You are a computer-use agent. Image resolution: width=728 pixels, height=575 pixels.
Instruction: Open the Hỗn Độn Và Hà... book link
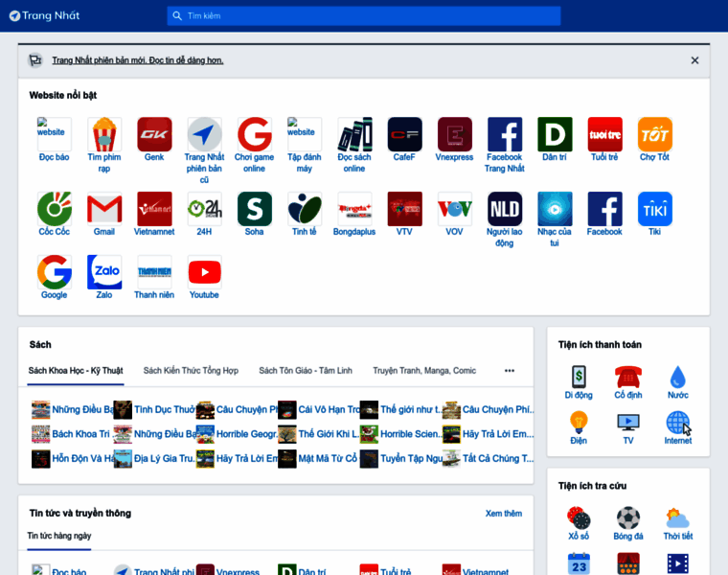point(82,458)
